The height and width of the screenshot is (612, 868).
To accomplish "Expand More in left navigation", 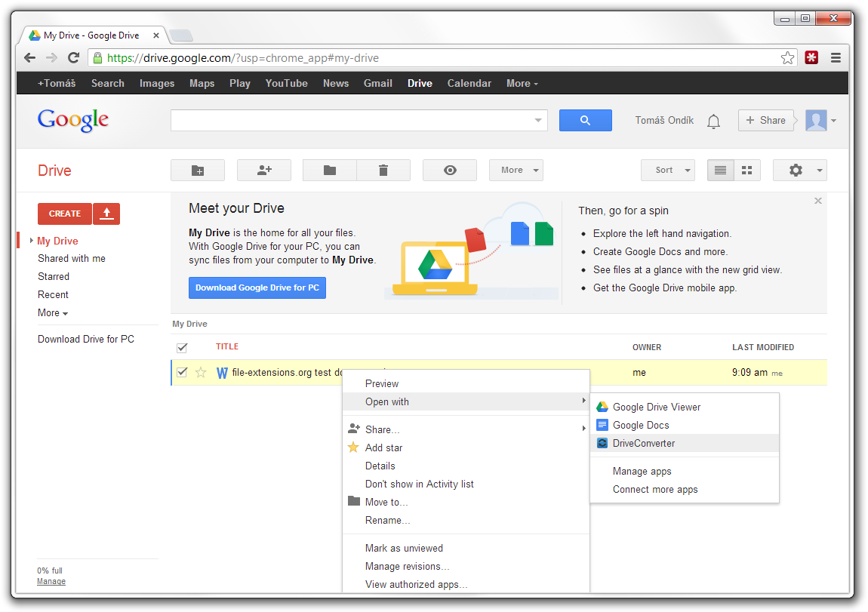I will pyautogui.click(x=53, y=313).
